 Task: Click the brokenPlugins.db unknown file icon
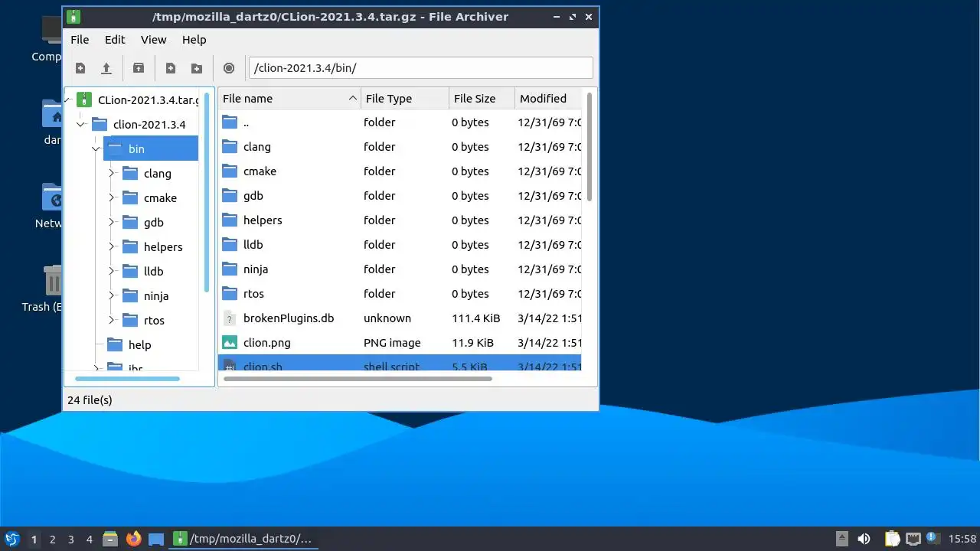click(x=230, y=318)
